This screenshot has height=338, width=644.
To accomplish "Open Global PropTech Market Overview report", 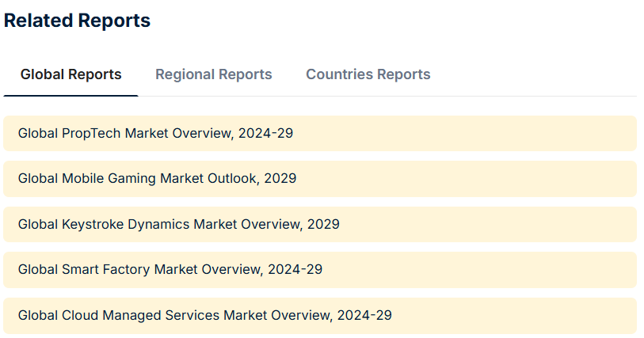I will pos(320,133).
